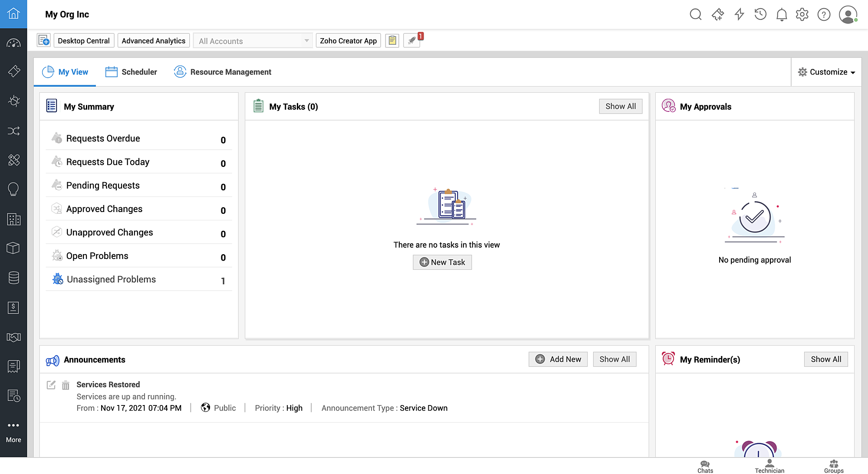Click Add New in Announcements
Viewport: 868px width, 474px height.
point(558,359)
